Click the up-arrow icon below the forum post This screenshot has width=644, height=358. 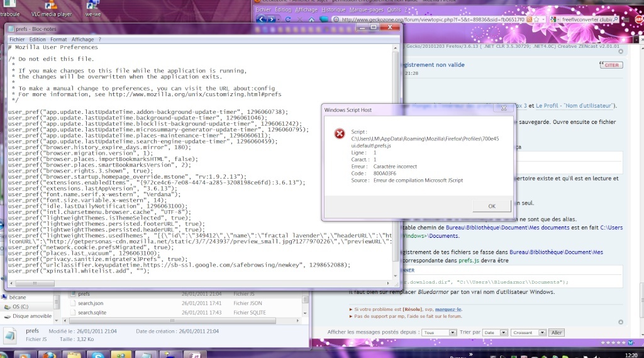(x=621, y=322)
